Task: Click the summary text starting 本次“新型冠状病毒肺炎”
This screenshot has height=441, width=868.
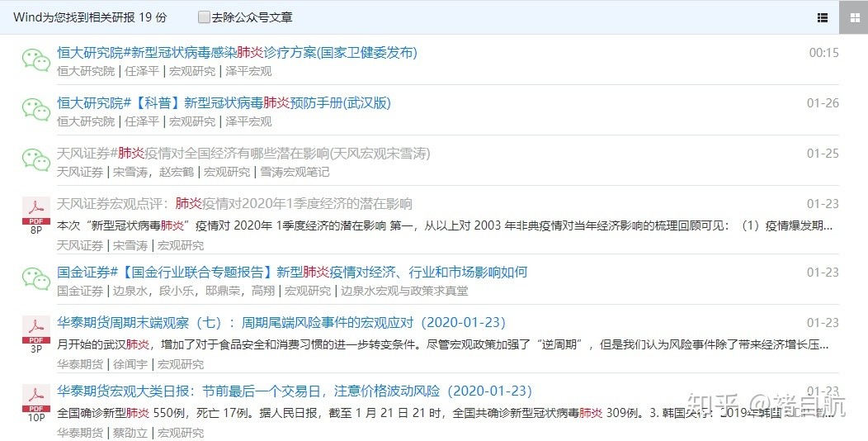Action: coord(445,225)
